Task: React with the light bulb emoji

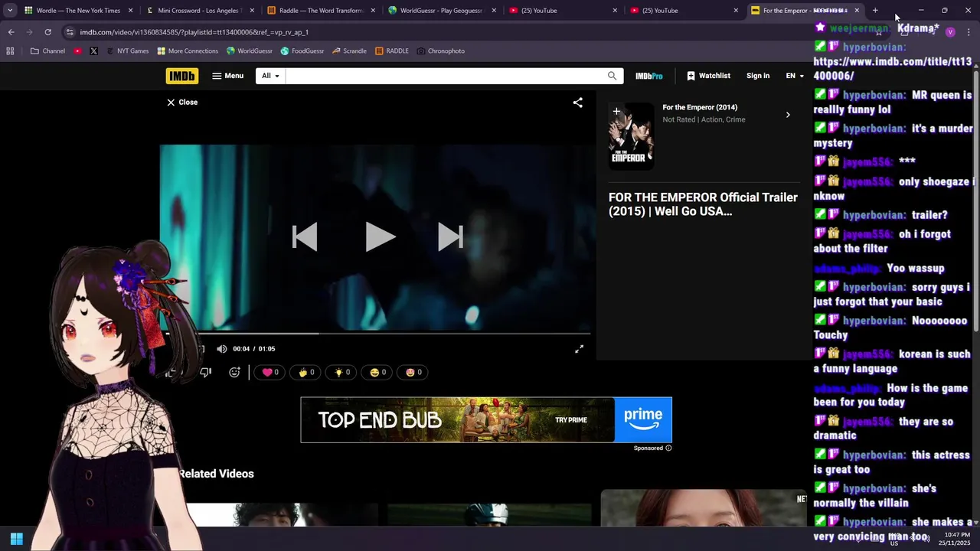Action: tap(342, 372)
